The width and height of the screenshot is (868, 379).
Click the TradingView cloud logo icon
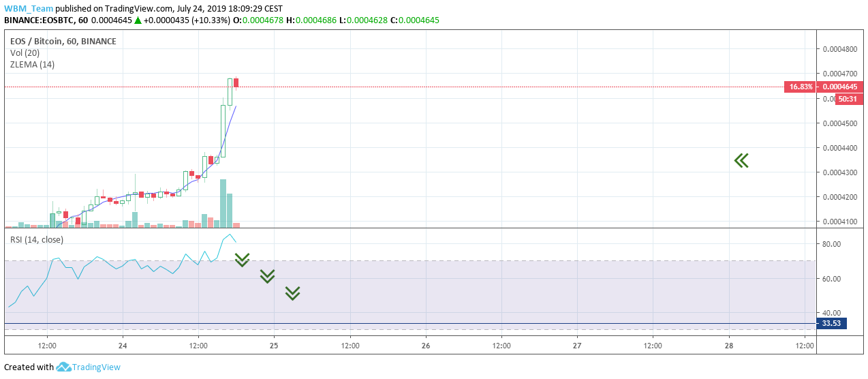pyautogui.click(x=64, y=367)
